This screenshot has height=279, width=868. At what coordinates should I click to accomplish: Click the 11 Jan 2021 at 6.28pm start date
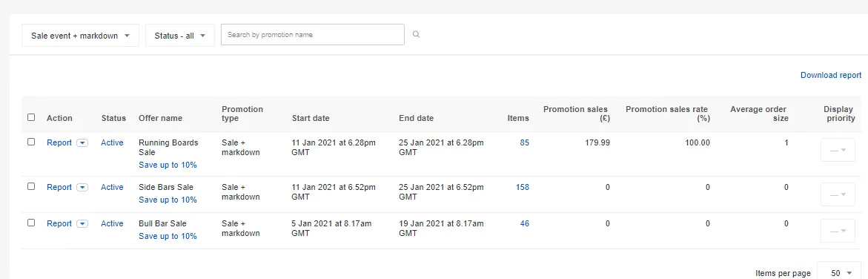click(x=334, y=147)
